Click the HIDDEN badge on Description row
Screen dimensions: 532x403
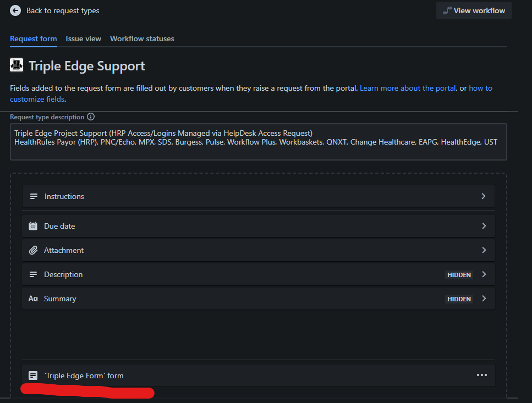(459, 274)
